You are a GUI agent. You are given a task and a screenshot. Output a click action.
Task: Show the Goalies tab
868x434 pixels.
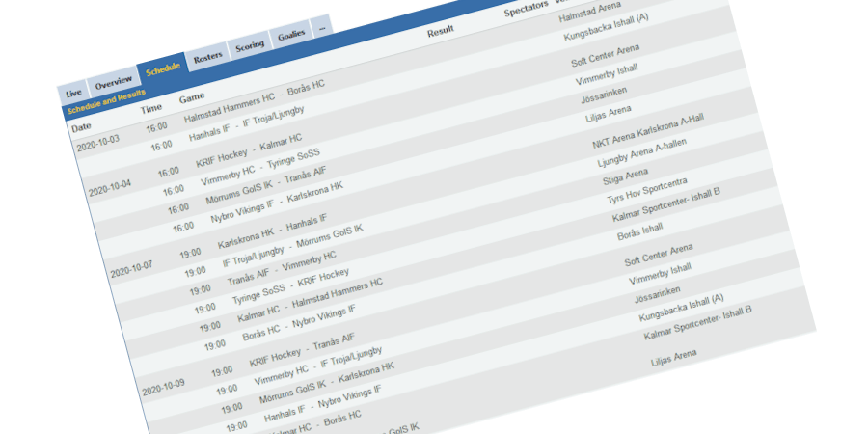click(291, 35)
